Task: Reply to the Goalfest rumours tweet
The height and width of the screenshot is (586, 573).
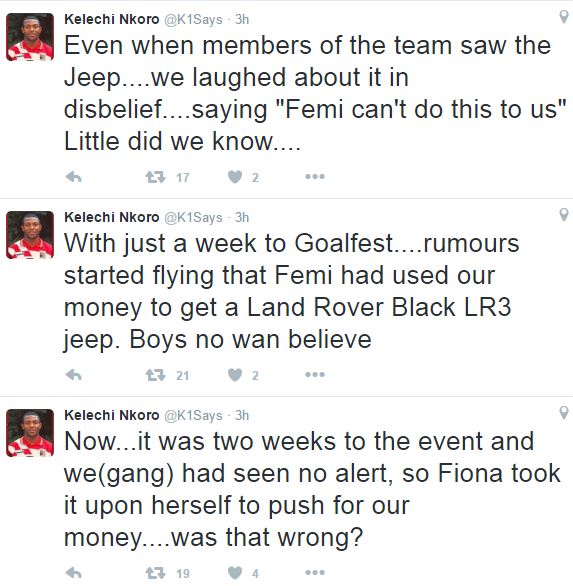Action: [74, 375]
